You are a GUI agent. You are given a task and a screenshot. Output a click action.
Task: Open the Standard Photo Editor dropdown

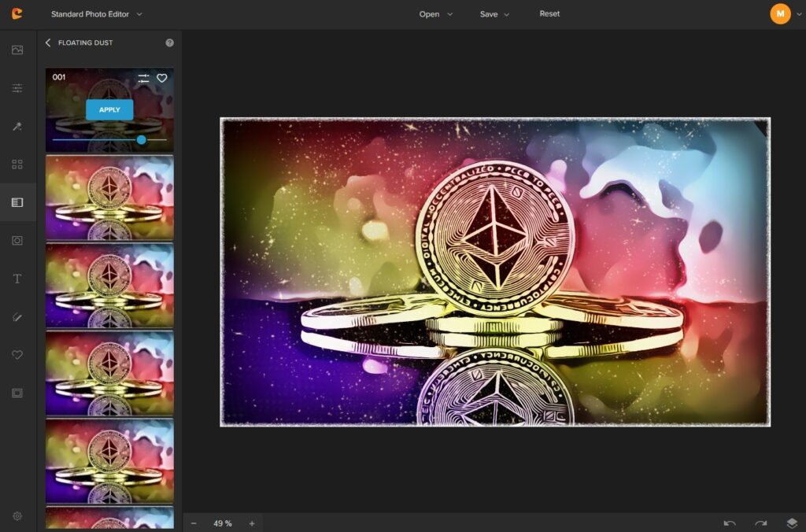point(96,14)
